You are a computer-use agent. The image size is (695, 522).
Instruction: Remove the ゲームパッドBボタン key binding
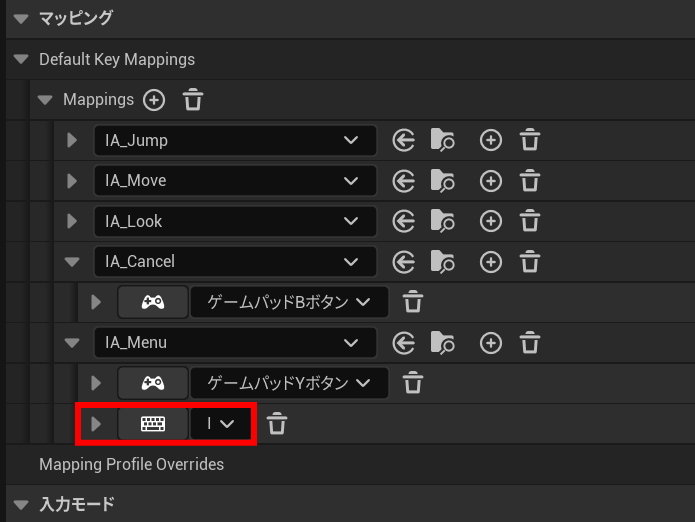413,302
